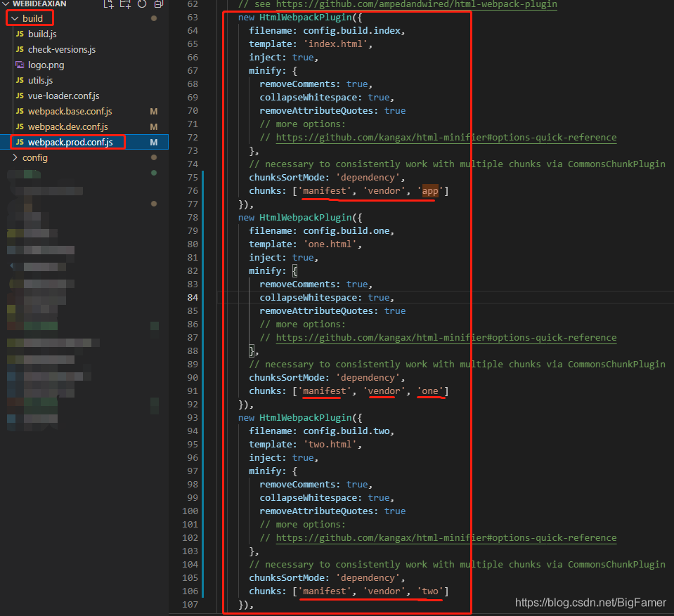The image size is (674, 616).
Task: Click the New File icon in Explorer
Action: [108, 4]
